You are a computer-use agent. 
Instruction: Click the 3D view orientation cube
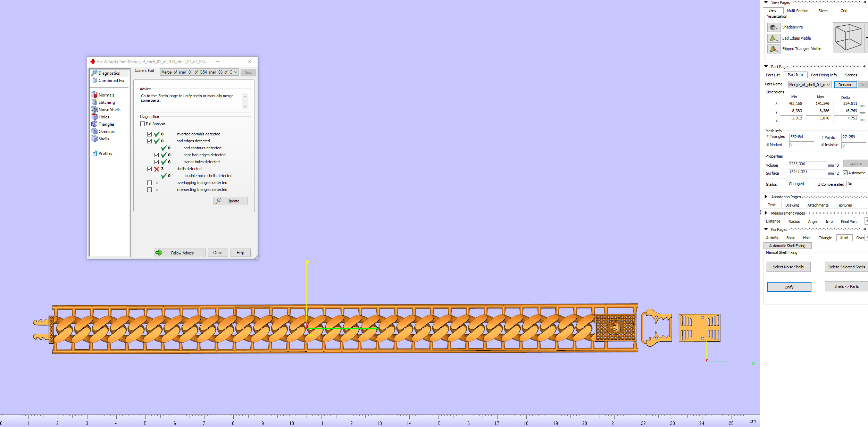pos(848,38)
